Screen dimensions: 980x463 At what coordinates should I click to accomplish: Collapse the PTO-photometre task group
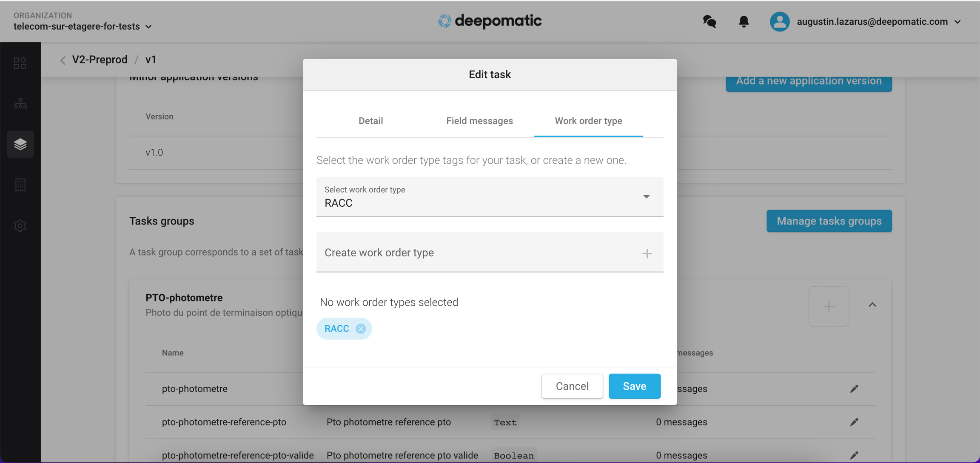point(872,305)
